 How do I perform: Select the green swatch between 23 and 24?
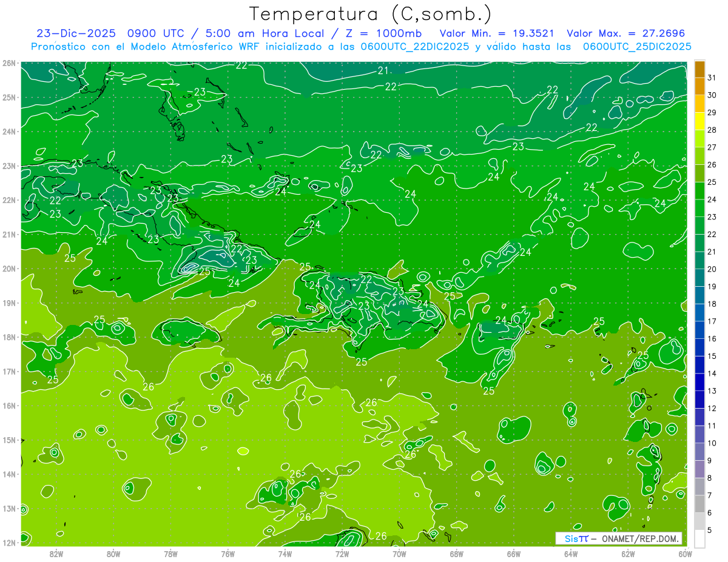pos(699,208)
